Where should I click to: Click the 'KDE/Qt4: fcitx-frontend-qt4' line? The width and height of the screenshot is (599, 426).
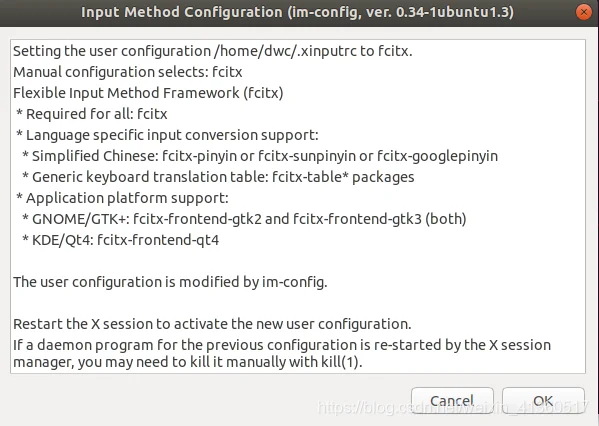point(121,240)
